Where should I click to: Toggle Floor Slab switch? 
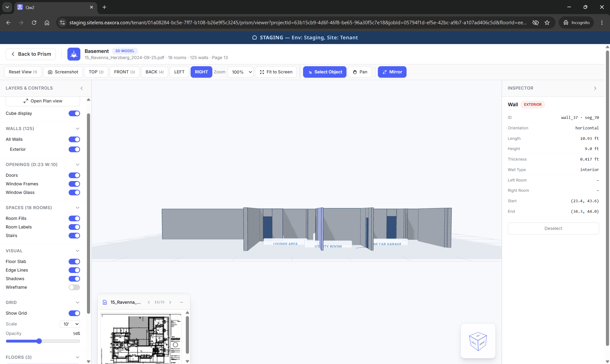(x=74, y=262)
